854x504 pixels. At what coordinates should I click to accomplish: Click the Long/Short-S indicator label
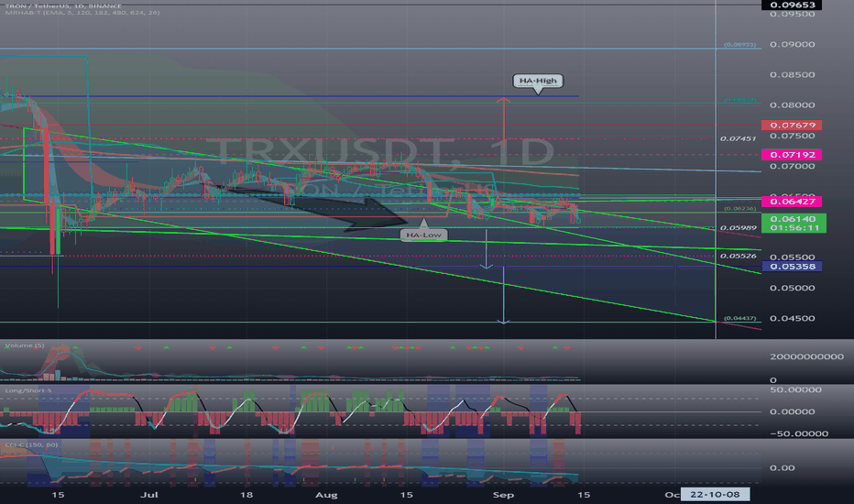click(x=28, y=390)
